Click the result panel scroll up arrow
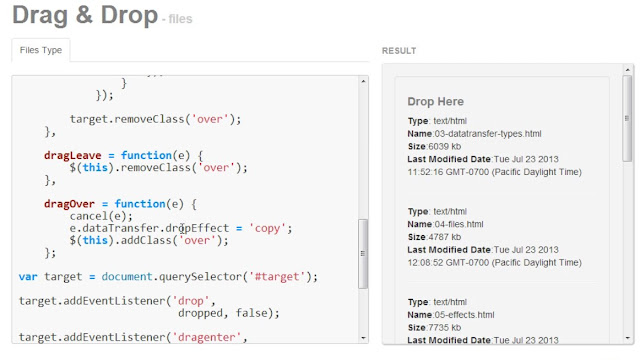The image size is (640, 360). 627,70
